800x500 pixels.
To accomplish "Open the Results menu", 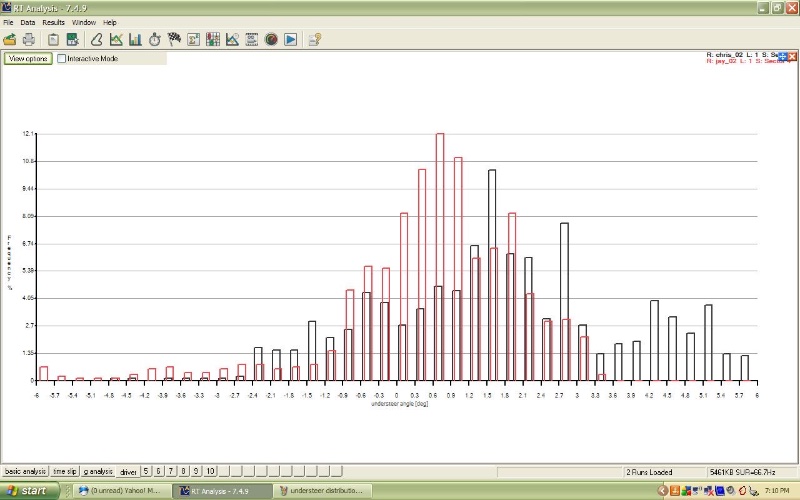I will 53,22.
